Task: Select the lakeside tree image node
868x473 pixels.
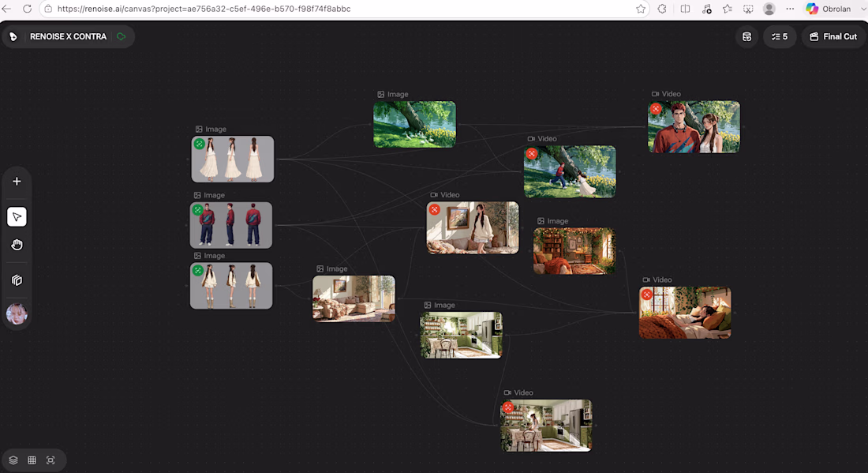Action: click(414, 124)
